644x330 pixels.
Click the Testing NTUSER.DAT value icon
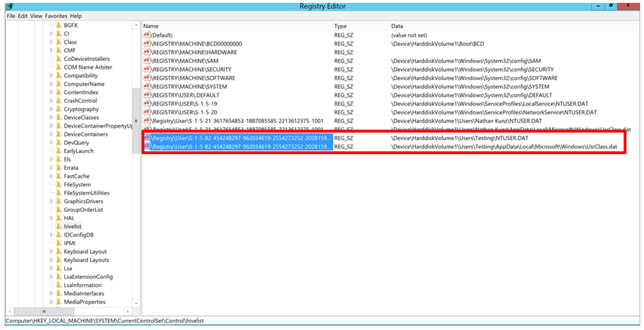(x=147, y=138)
